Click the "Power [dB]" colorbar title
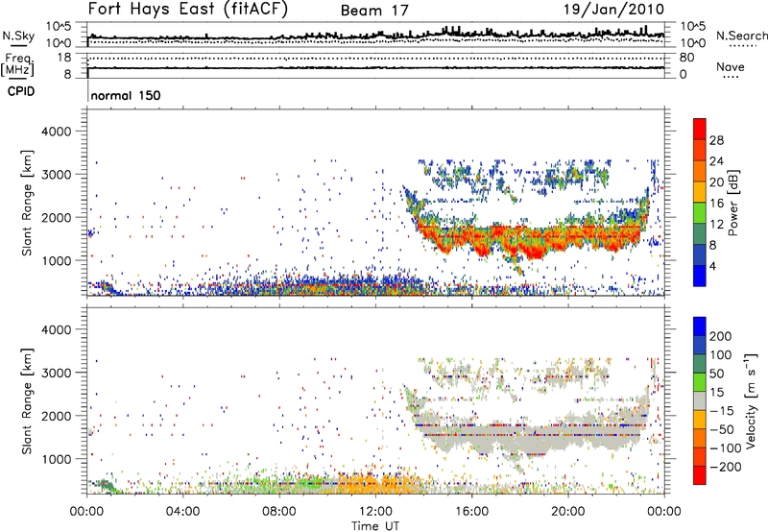The image size is (768, 532). pyautogui.click(x=733, y=203)
